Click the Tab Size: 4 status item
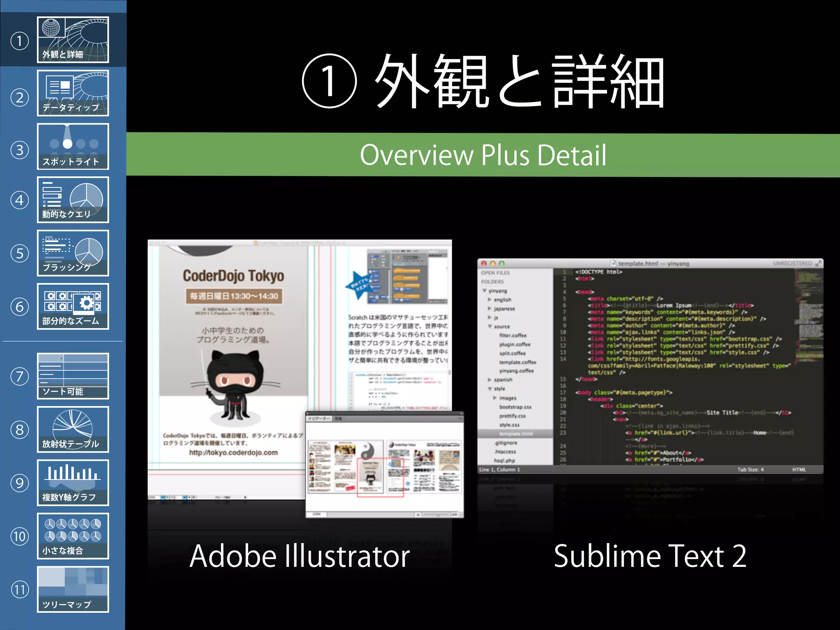Image resolution: width=840 pixels, height=630 pixels. pos(750,470)
